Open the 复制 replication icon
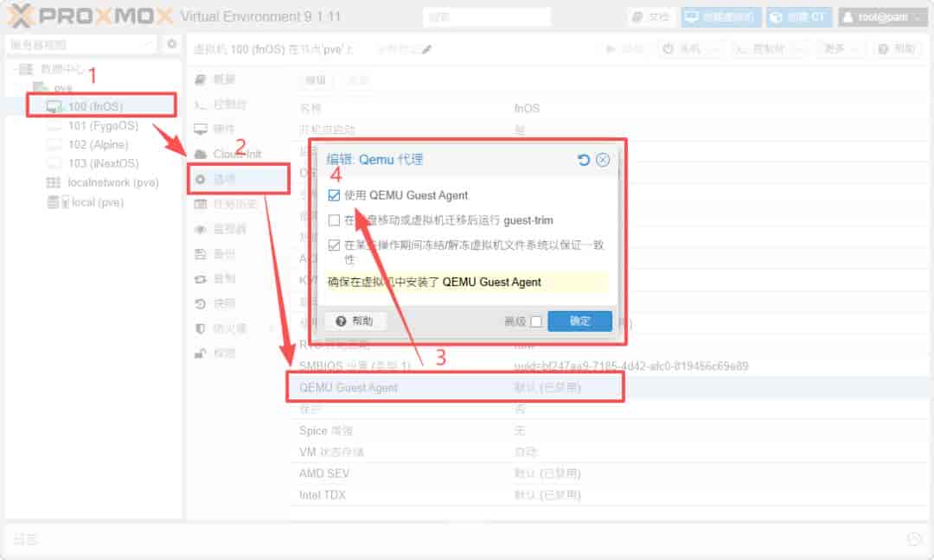This screenshot has width=934, height=560. tap(200, 278)
